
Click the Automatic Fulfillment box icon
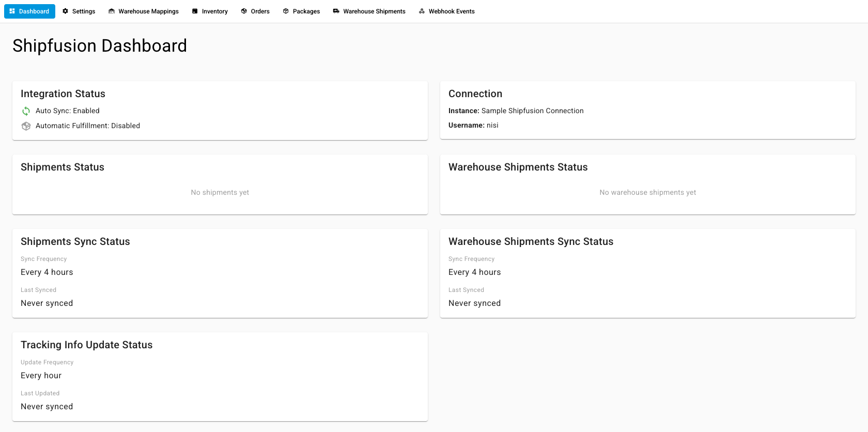coord(26,126)
